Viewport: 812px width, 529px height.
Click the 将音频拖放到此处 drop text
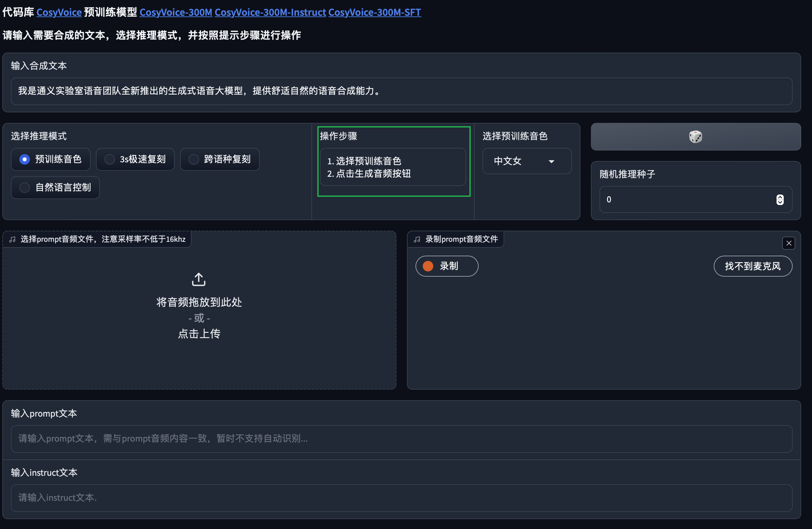pos(199,302)
